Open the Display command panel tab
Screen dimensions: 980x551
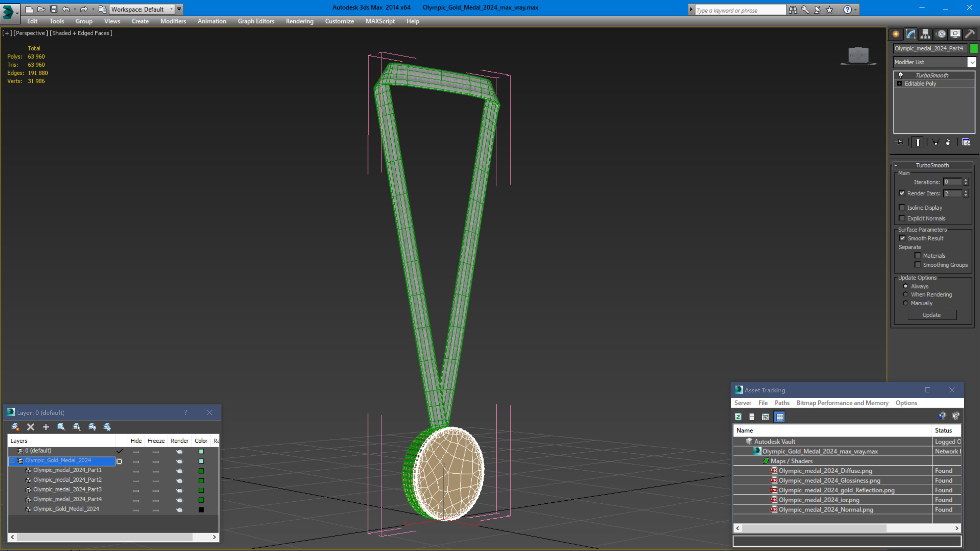[955, 34]
